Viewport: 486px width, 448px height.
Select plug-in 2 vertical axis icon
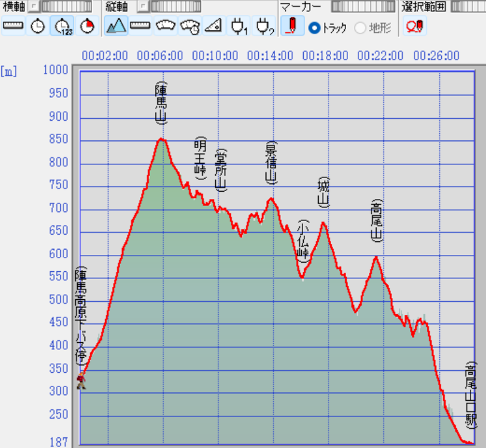pos(264,26)
